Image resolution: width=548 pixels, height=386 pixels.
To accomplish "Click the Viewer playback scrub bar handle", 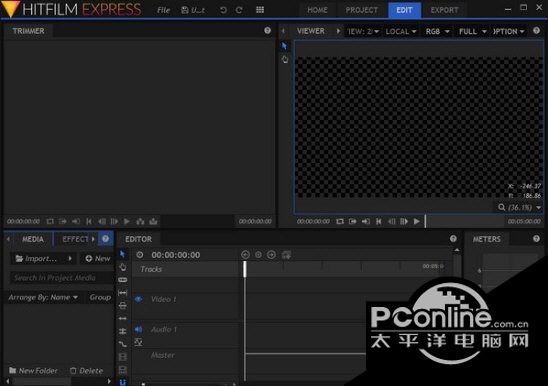I will [425, 221].
